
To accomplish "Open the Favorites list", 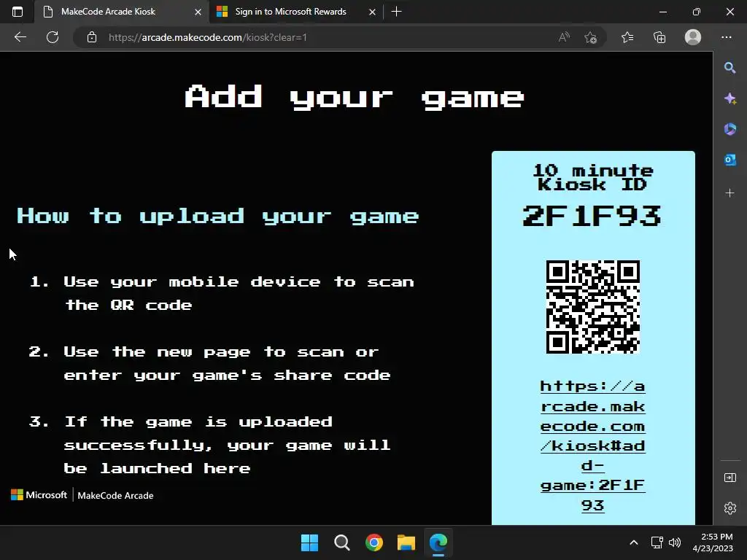I will click(627, 37).
